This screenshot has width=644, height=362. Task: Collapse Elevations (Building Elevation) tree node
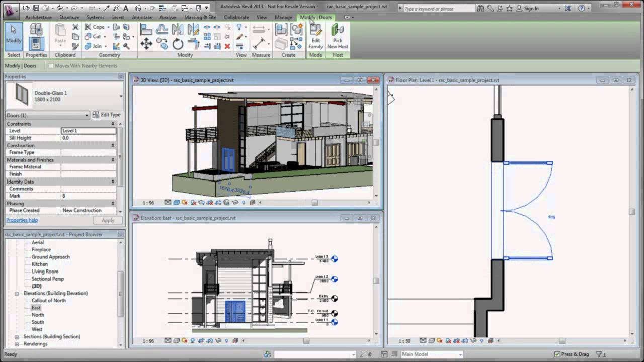pyautogui.click(x=17, y=293)
